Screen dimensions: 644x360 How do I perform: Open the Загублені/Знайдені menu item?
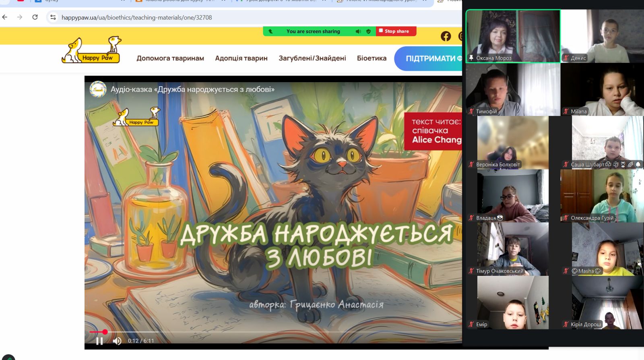coord(312,58)
